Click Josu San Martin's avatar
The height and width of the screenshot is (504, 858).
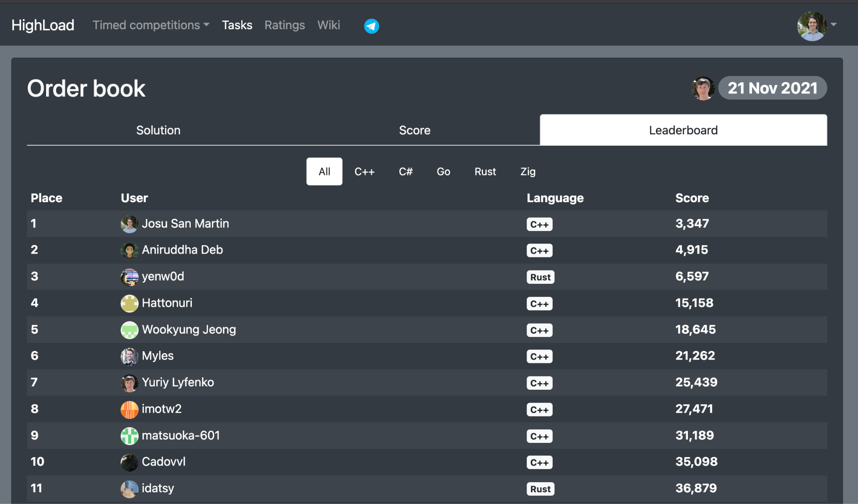[129, 224]
